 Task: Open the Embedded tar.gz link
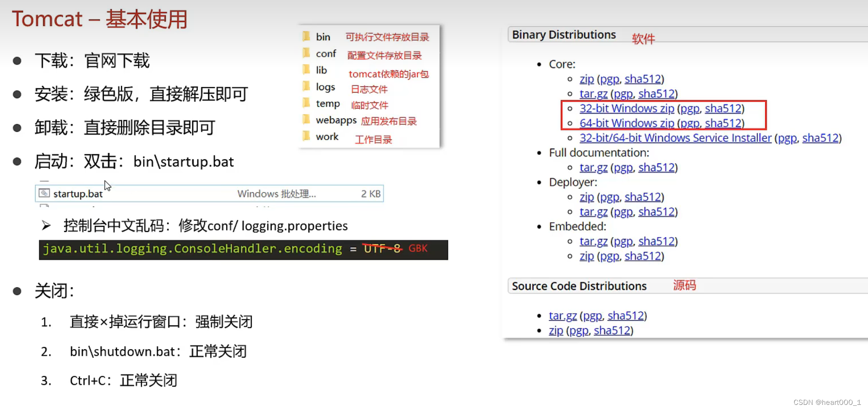point(593,241)
